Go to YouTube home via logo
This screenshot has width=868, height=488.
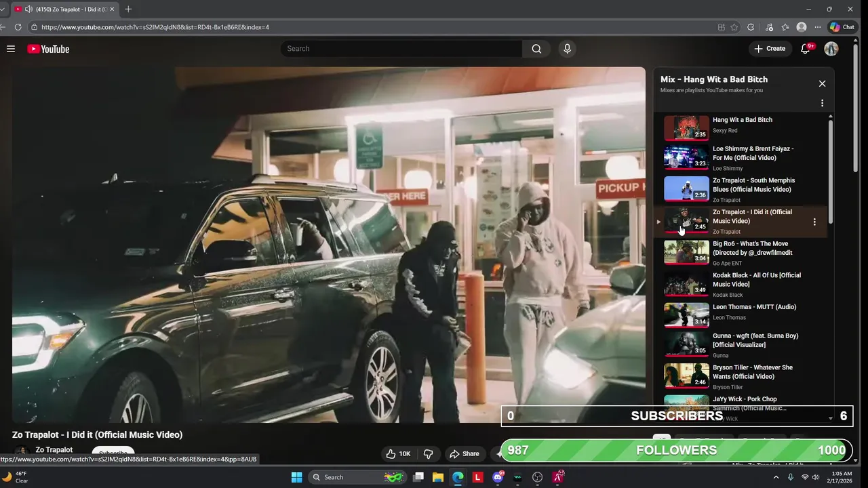[x=48, y=49]
